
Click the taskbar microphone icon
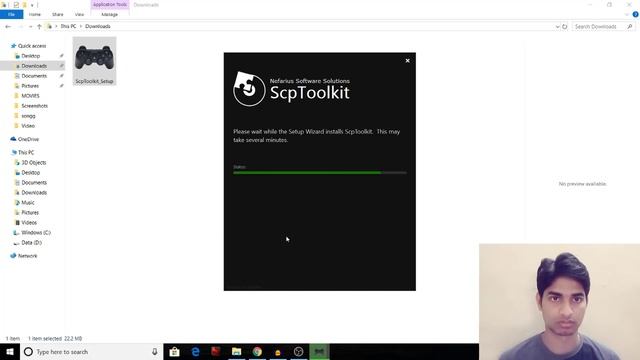[155, 351]
